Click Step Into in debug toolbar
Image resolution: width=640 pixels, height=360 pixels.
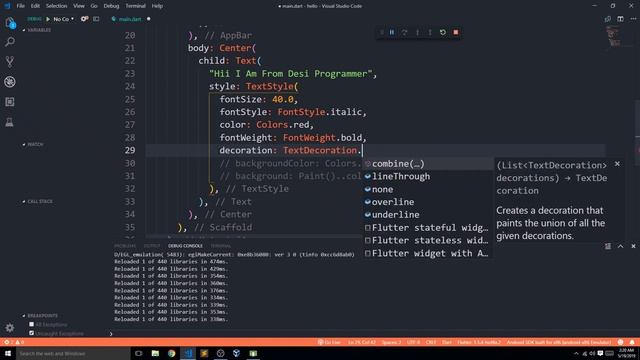pyautogui.click(x=417, y=32)
